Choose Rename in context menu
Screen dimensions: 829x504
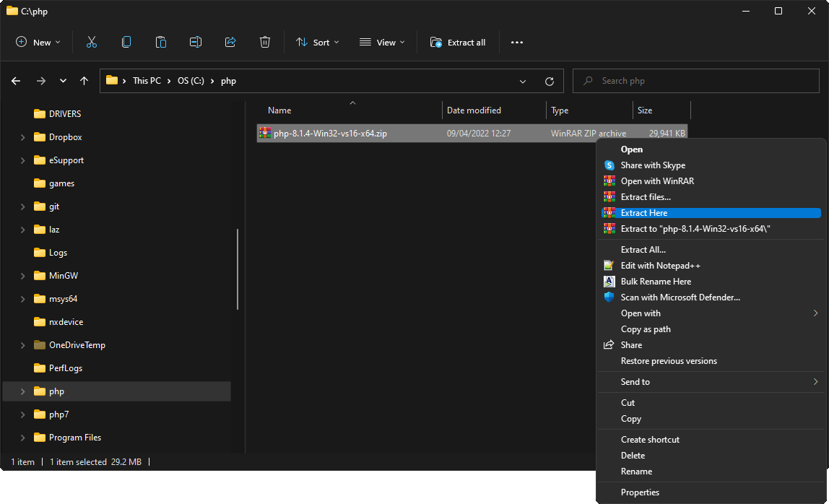coord(711,472)
